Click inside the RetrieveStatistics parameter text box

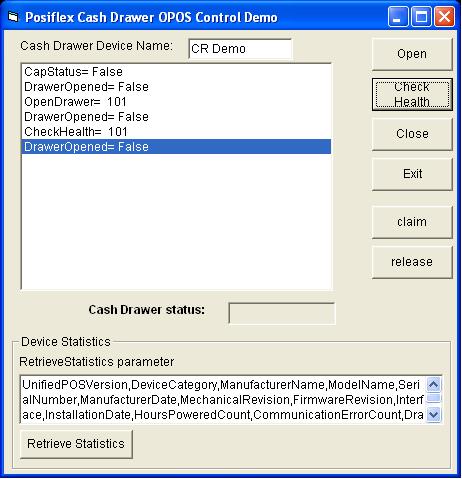click(223, 399)
